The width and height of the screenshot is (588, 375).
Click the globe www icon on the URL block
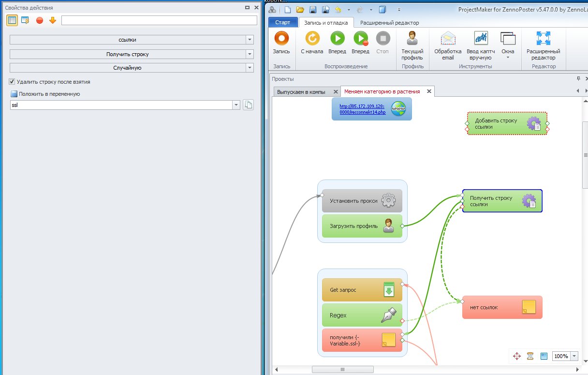pos(398,109)
